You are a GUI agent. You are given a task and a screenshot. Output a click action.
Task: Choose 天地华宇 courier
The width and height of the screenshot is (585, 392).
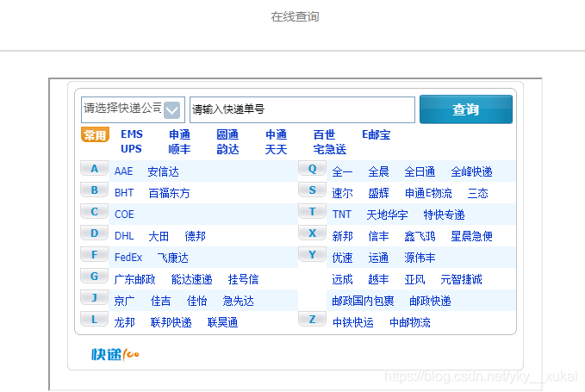coord(387,215)
